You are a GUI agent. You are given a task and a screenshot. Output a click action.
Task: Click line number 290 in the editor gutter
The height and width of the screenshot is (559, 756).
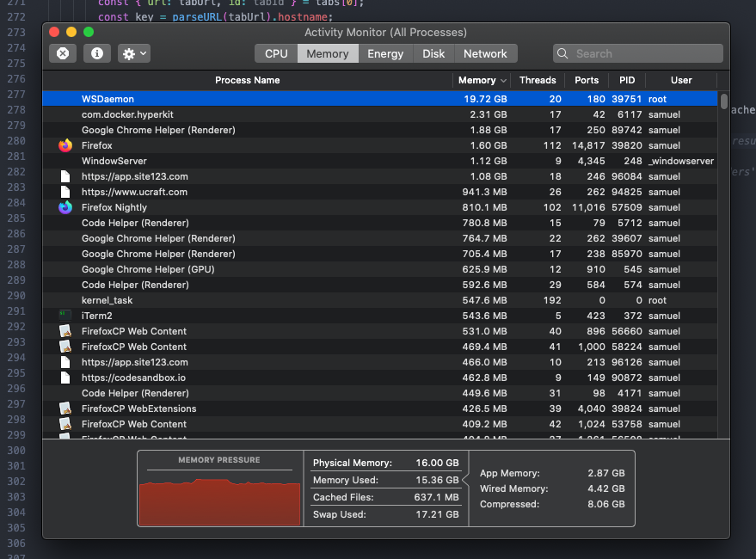pyautogui.click(x=16, y=296)
